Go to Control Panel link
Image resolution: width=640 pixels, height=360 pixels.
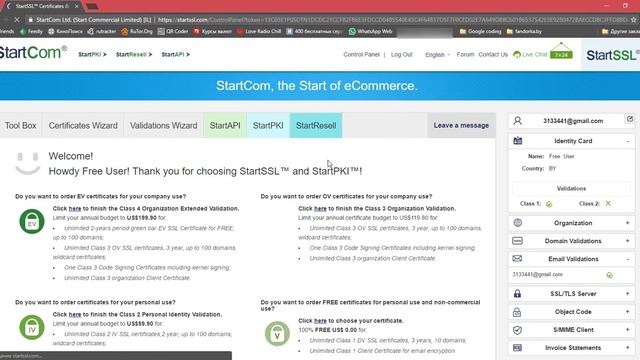(x=361, y=54)
